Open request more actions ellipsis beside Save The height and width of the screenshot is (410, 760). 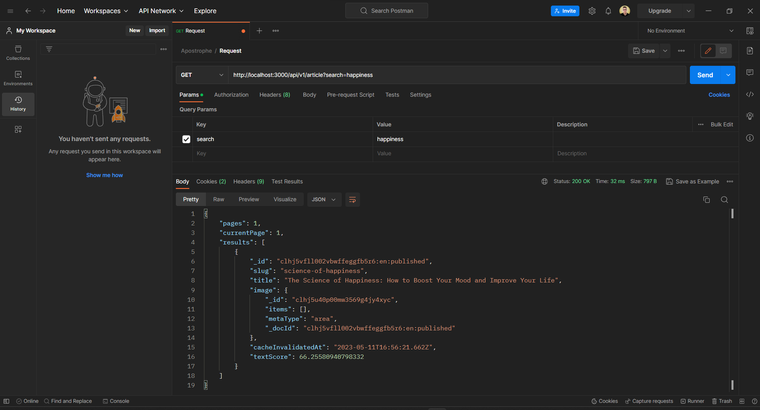[x=681, y=51]
